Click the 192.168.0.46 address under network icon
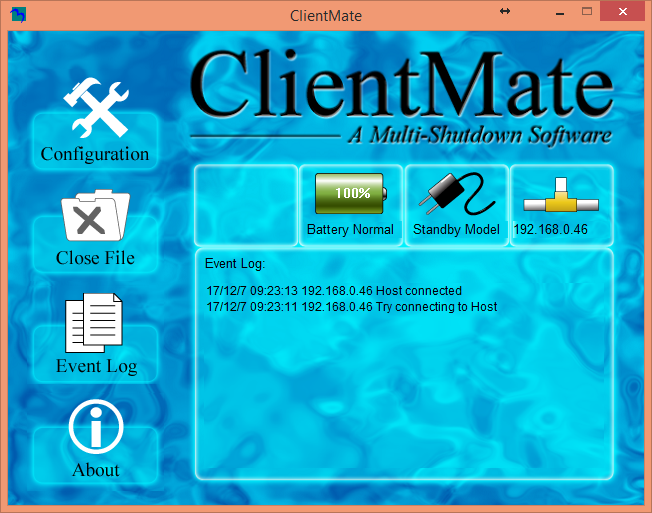 551,229
